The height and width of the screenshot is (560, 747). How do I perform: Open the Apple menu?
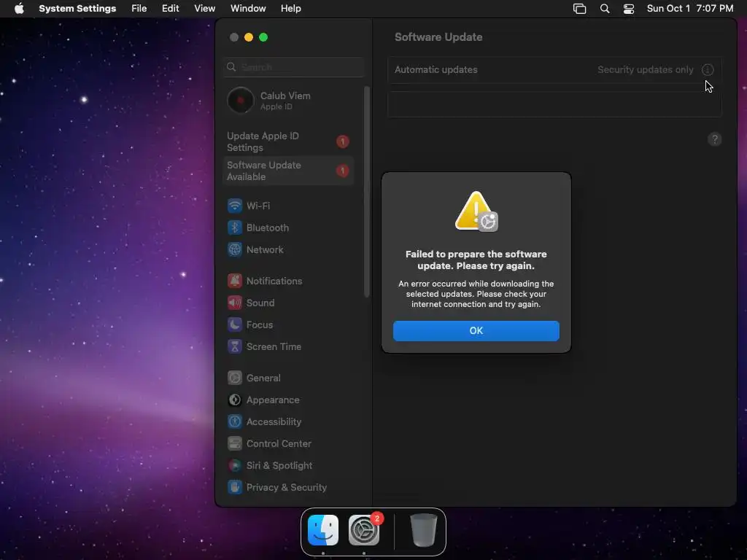click(19, 9)
